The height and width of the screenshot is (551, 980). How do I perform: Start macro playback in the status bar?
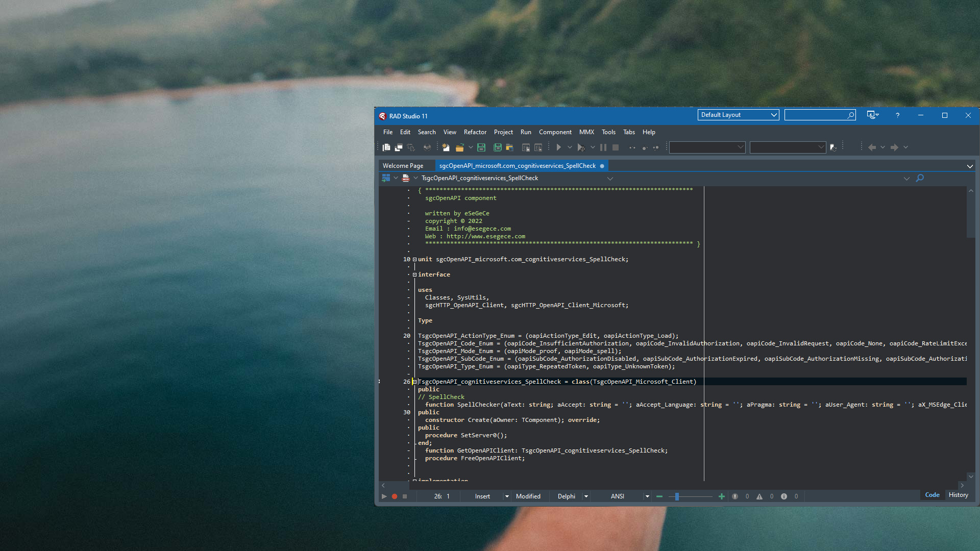[x=384, y=496]
